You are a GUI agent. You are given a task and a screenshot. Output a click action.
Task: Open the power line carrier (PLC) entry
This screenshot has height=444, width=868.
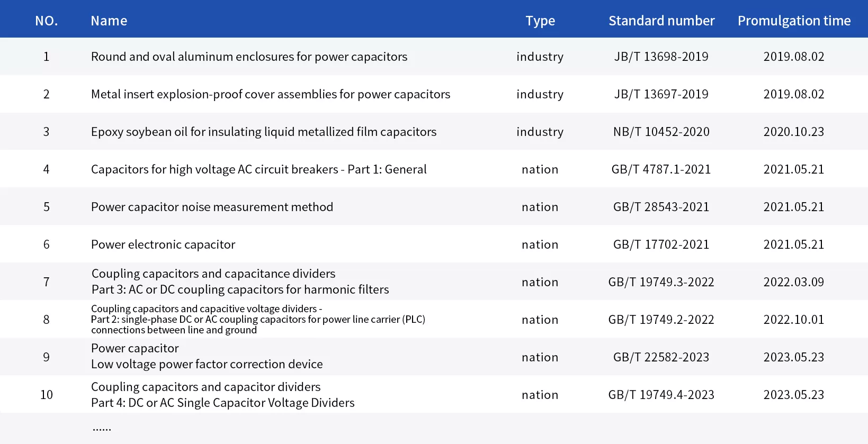click(x=258, y=319)
